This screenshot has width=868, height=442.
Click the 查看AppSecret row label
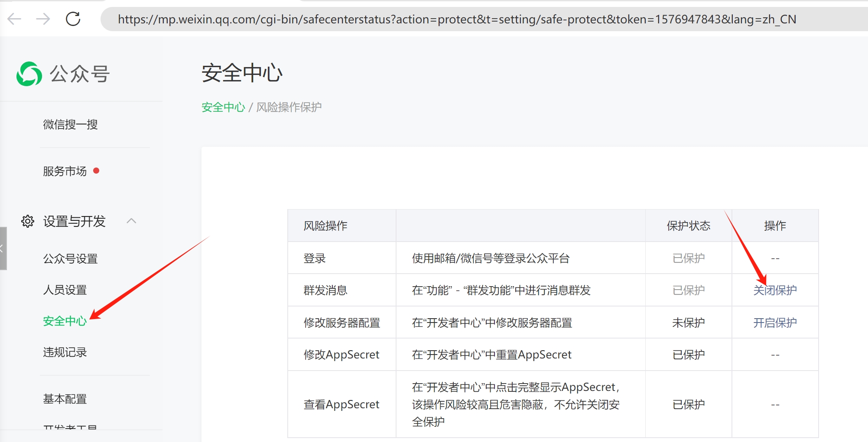coord(341,404)
